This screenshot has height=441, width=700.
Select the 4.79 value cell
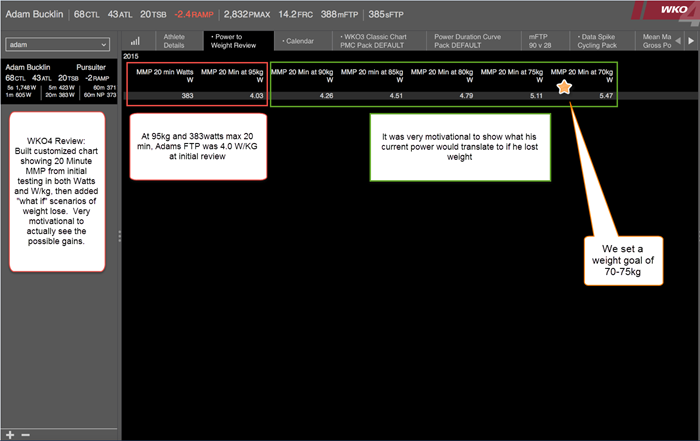pyautogui.click(x=466, y=96)
